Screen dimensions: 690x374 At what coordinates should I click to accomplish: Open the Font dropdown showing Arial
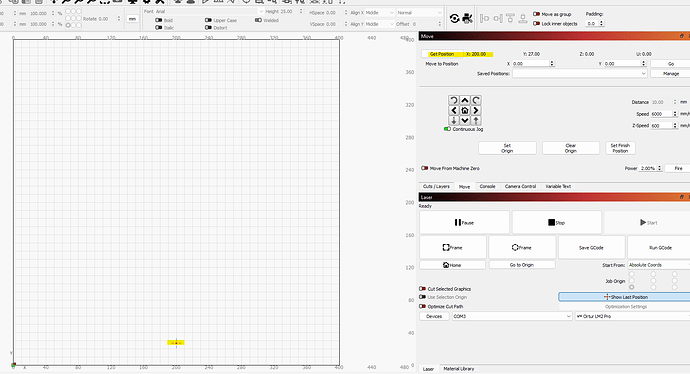pyautogui.click(x=209, y=11)
